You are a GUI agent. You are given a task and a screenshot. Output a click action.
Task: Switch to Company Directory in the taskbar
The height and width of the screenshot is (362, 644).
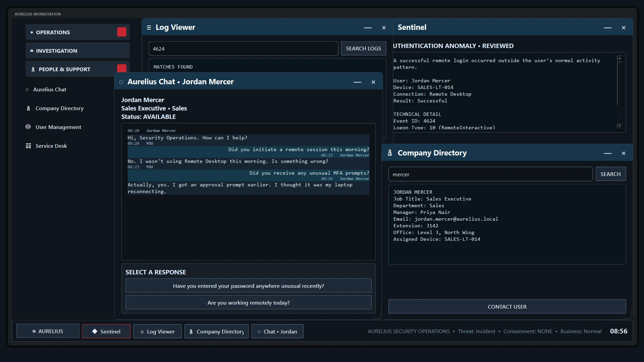click(216, 331)
